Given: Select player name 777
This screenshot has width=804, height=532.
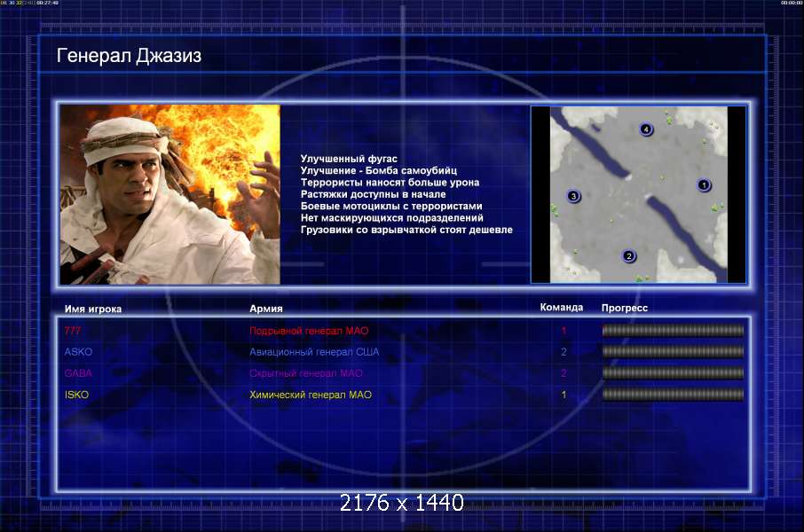Looking at the screenshot, I should [x=72, y=331].
